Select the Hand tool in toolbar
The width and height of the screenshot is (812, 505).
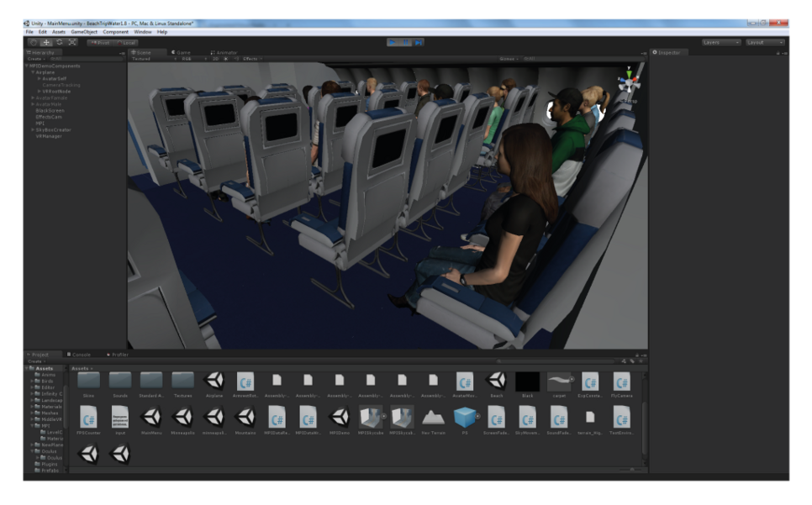click(34, 42)
